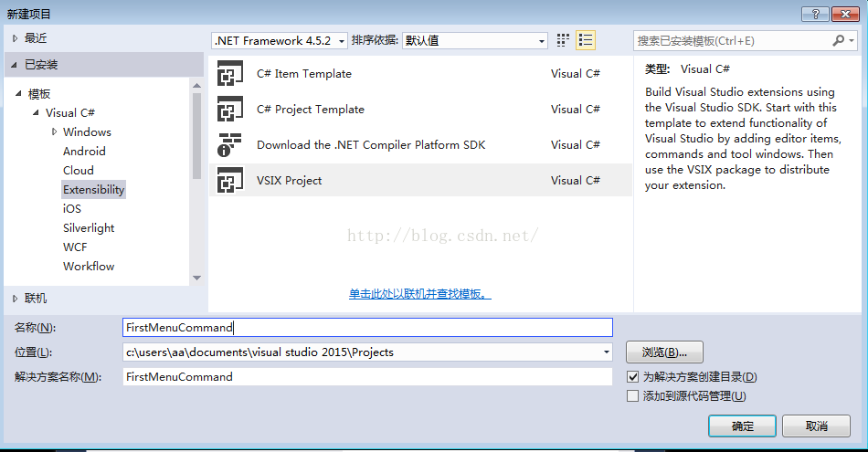Click 取消 to cancel
Screen dimensions: 868x452
pos(816,426)
